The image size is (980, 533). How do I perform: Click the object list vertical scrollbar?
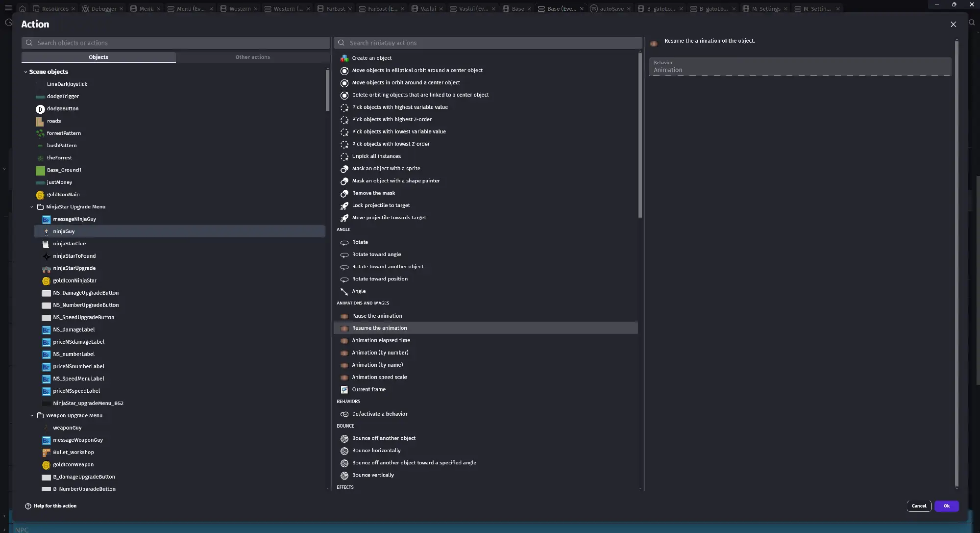pos(327,91)
